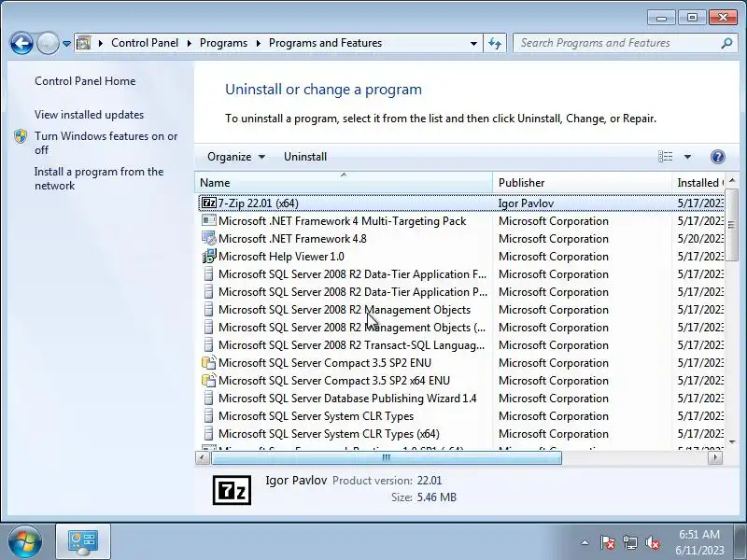747x560 pixels.
Task: Click the large 7z icon in details pane
Action: [232, 490]
